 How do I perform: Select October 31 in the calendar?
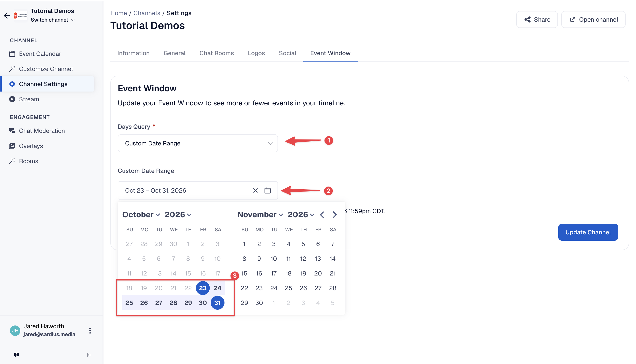pos(218,303)
